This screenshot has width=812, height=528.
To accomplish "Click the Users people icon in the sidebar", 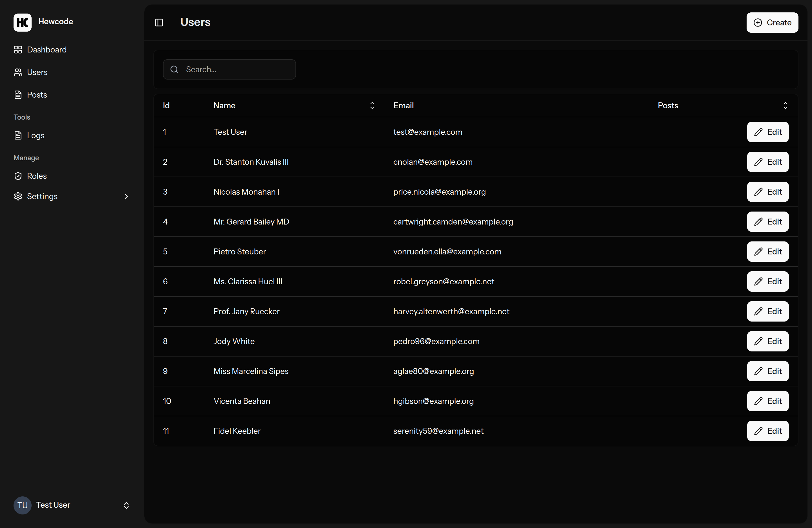I will pyautogui.click(x=18, y=72).
